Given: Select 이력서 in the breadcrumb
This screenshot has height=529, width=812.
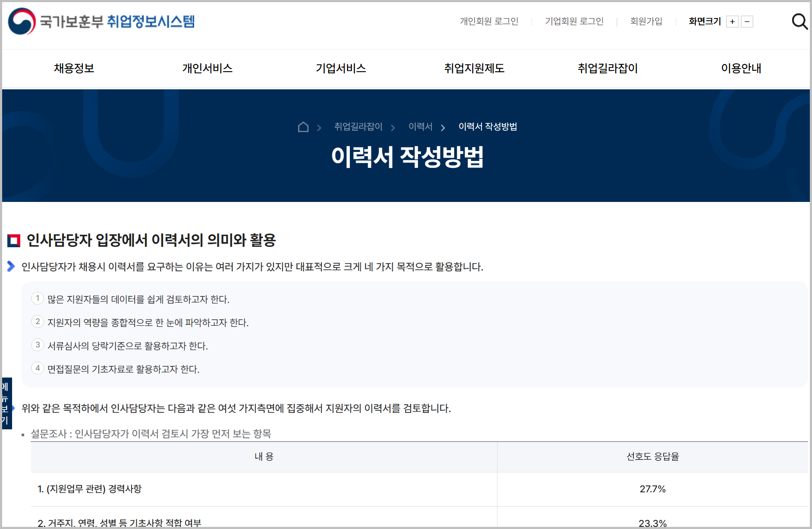Looking at the screenshot, I should pyautogui.click(x=421, y=127).
